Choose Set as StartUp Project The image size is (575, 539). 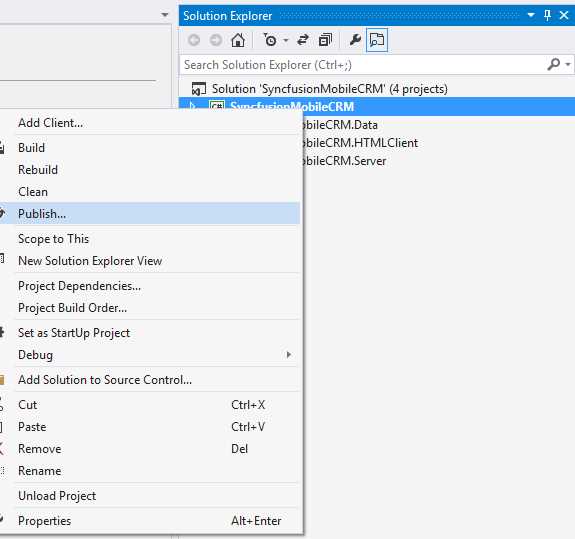[150, 333]
